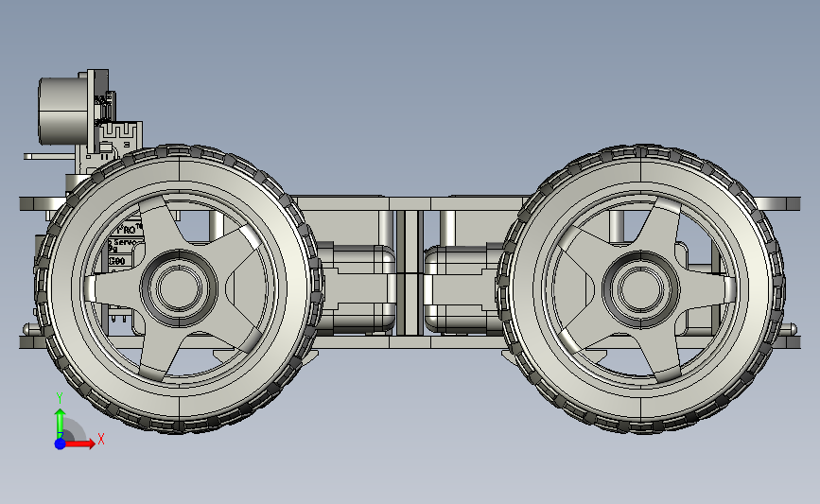Select the ultrasonic sensor cylinder above left wheel
820x504 pixels.
tap(63, 111)
